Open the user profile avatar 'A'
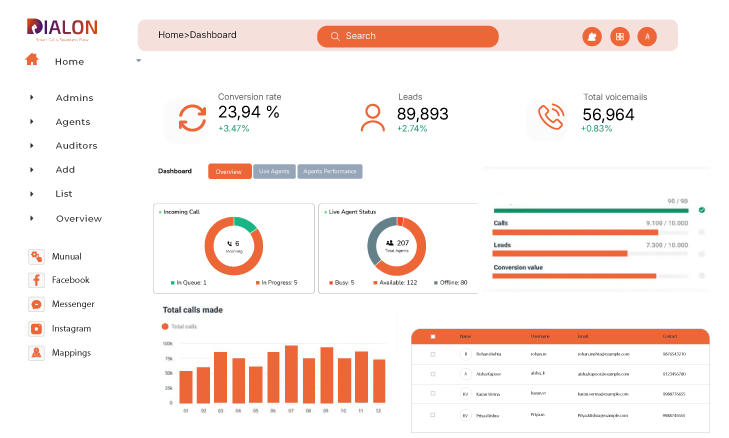Viewport: 729px width, 438px height. 647,36
